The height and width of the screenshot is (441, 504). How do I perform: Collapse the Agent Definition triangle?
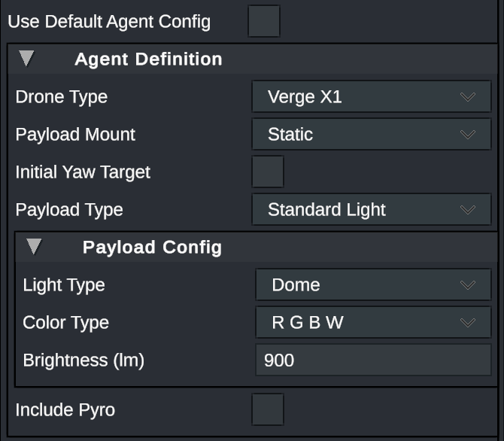[26, 59]
